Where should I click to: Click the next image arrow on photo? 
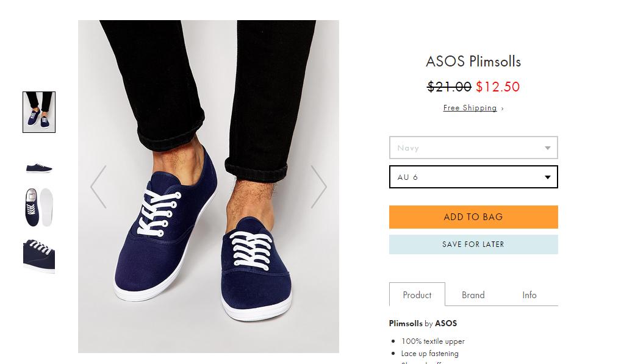pos(318,187)
